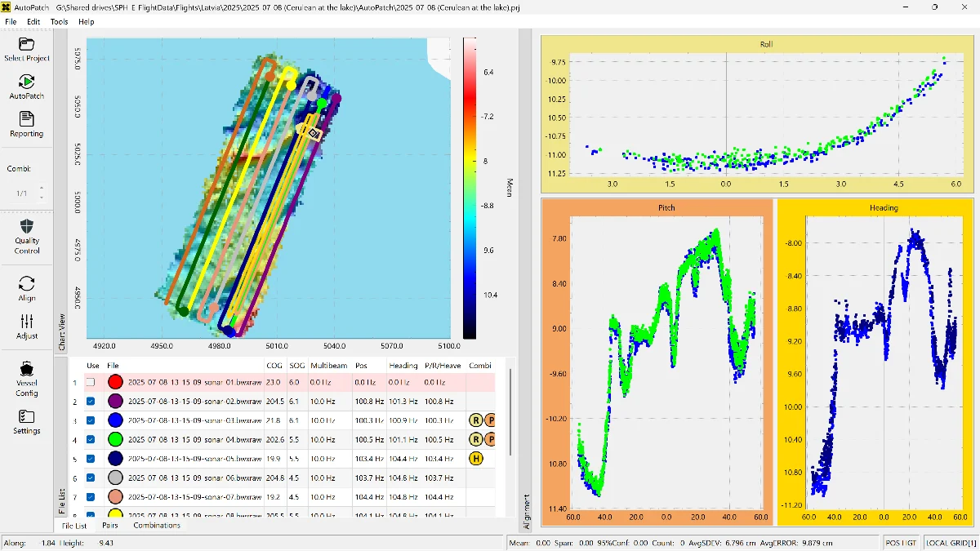Click the AutoPatch app icon in title bar

[x=7, y=7]
